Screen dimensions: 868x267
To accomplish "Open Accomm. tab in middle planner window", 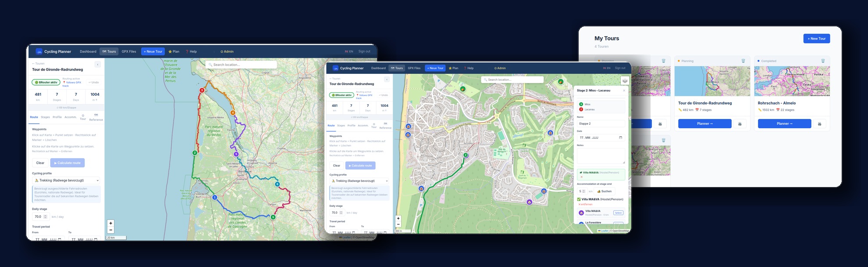I will coord(363,126).
